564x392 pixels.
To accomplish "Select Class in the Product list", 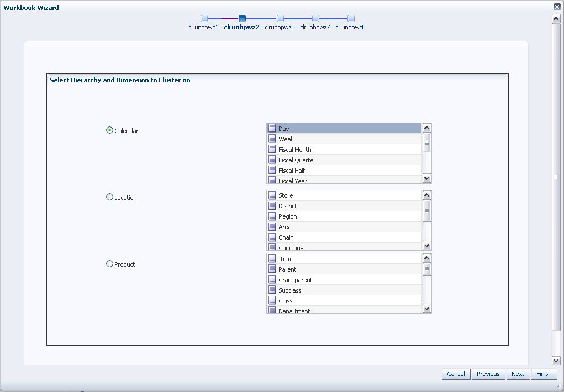I will click(x=344, y=300).
